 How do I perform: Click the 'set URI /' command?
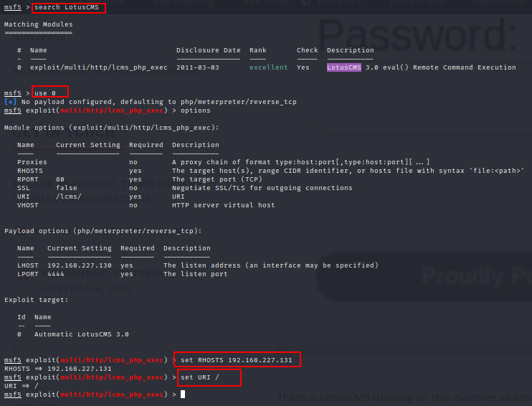click(200, 377)
